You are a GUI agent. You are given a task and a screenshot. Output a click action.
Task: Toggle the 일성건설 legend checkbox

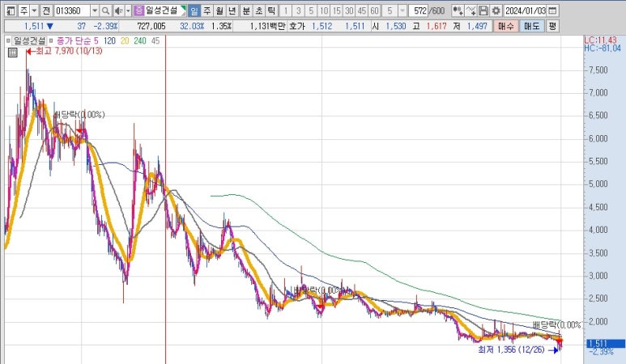[8, 40]
